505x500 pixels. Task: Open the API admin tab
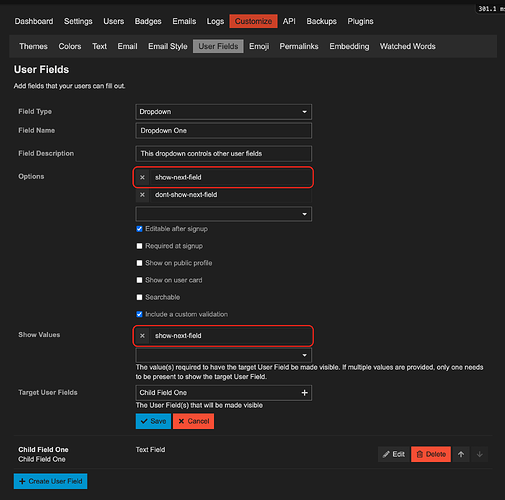(x=289, y=21)
